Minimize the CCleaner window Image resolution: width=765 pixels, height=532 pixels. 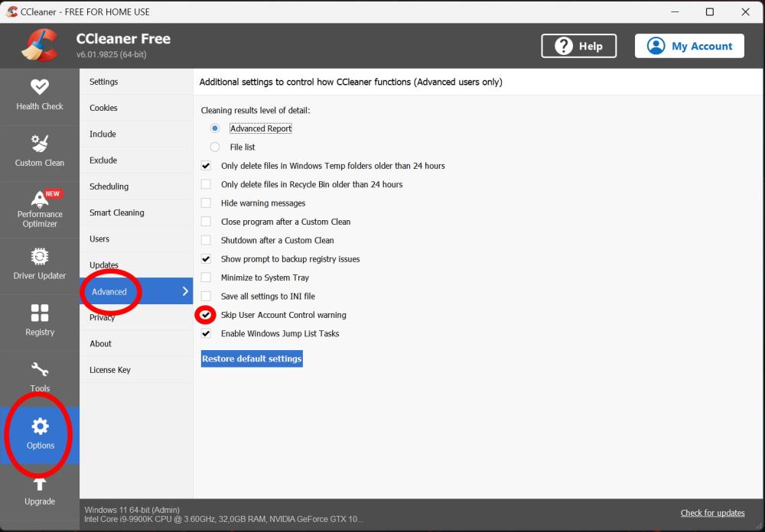(x=675, y=11)
